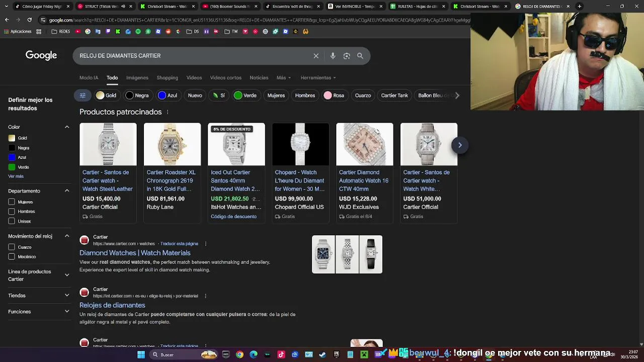Open Google Lens image search icon
644x362 pixels.
tap(347, 56)
